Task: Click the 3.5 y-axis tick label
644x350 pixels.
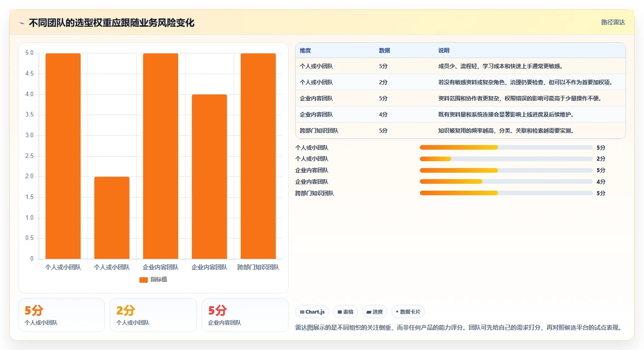Action: pyautogui.click(x=29, y=115)
